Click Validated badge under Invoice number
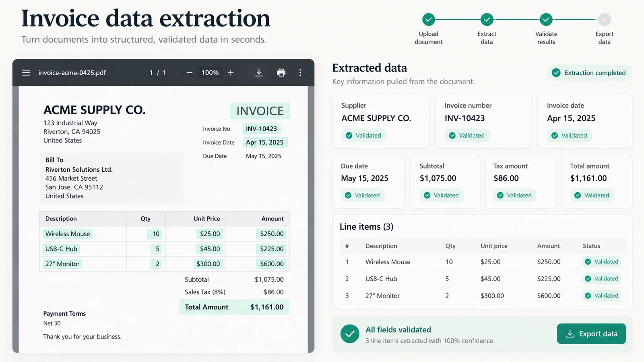644x362 pixels. tap(467, 136)
